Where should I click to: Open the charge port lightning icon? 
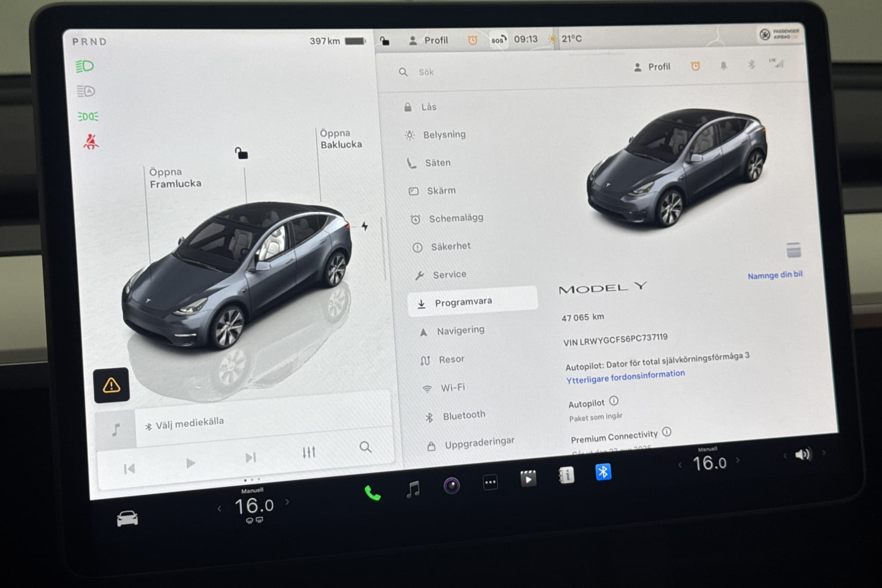click(365, 226)
